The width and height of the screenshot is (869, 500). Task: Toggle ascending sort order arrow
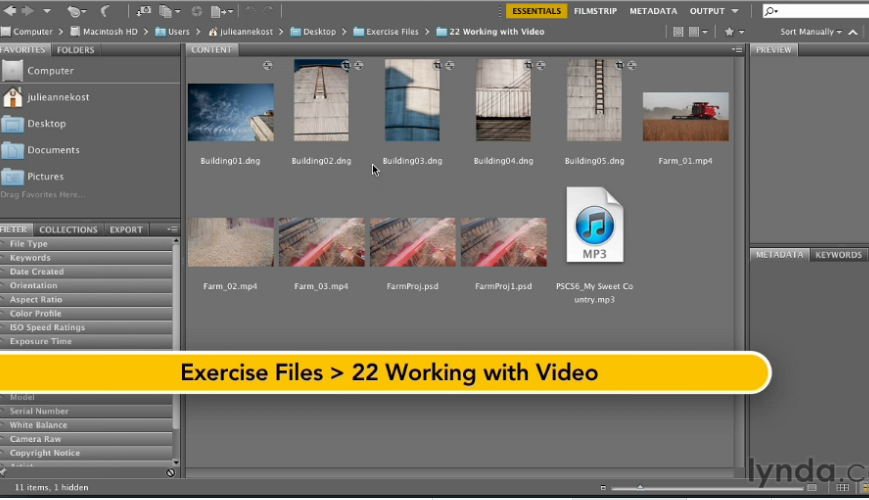[x=853, y=32]
